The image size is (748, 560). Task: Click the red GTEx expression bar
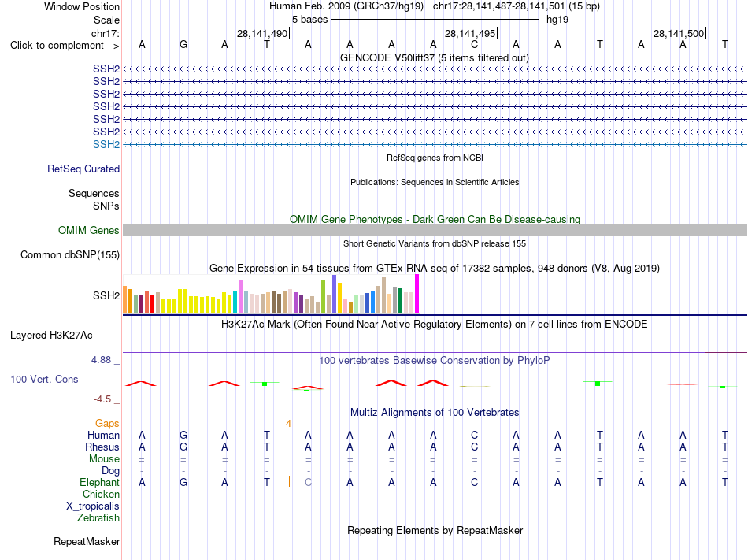(x=152, y=304)
